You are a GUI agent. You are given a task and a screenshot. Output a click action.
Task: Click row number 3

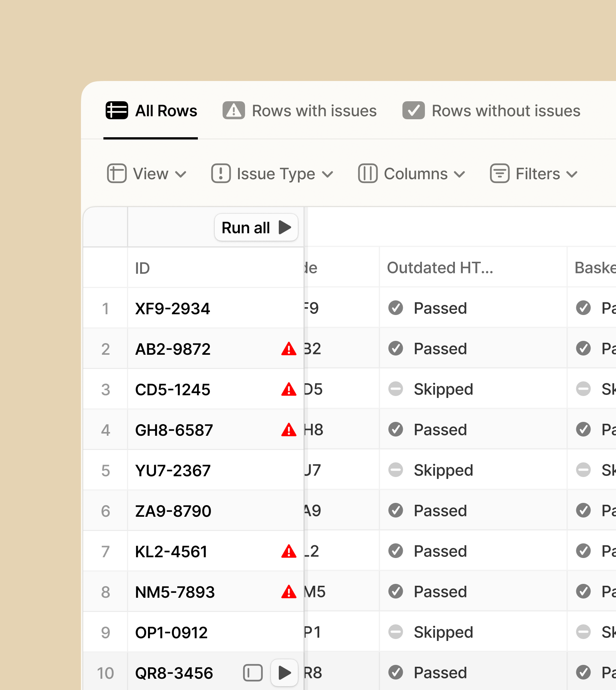pos(106,390)
